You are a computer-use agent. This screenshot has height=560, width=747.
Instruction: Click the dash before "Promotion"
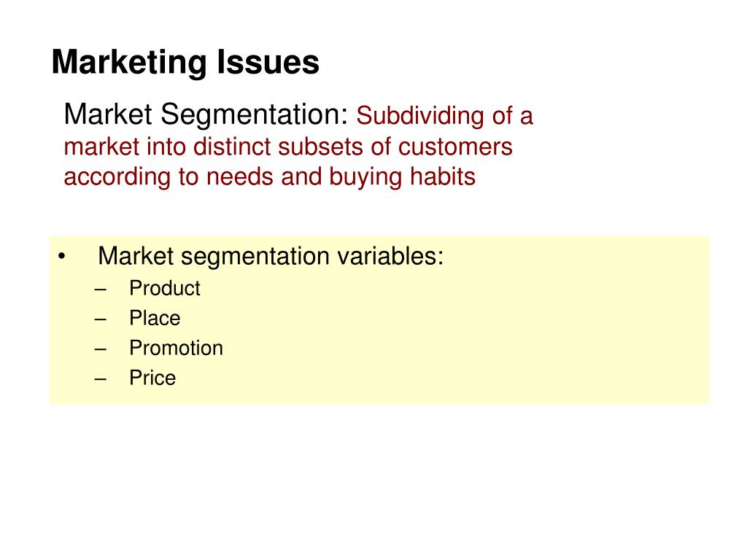click(100, 349)
